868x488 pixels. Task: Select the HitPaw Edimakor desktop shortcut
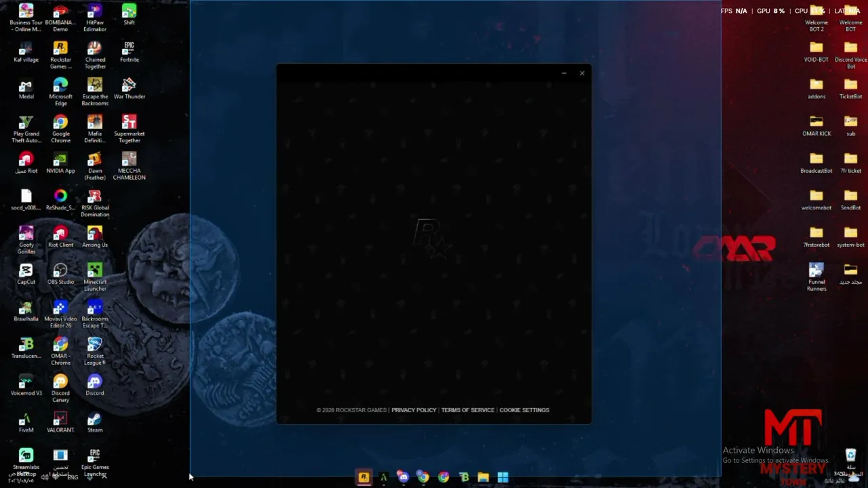(95, 18)
